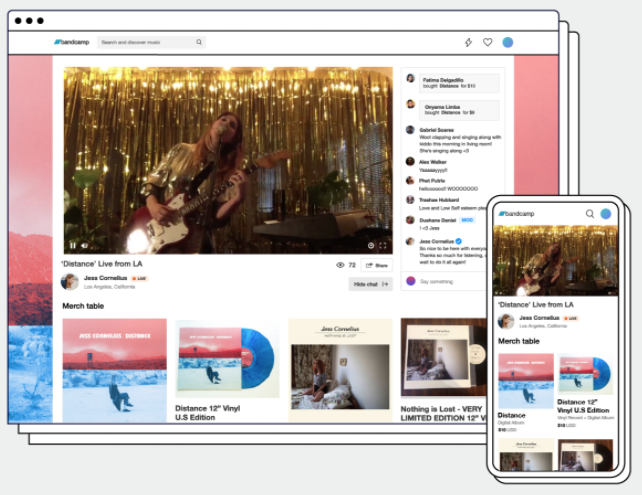Open the heart wishlist icon
Viewport: 642px width, 495px height.
(x=487, y=42)
